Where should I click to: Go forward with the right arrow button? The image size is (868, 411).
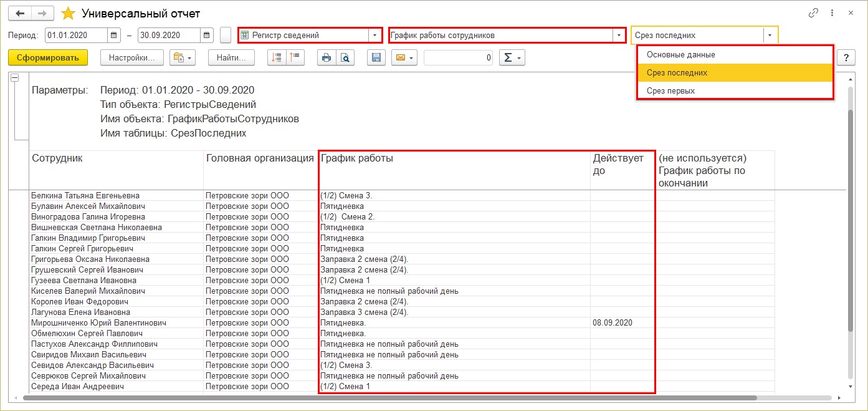pos(42,13)
